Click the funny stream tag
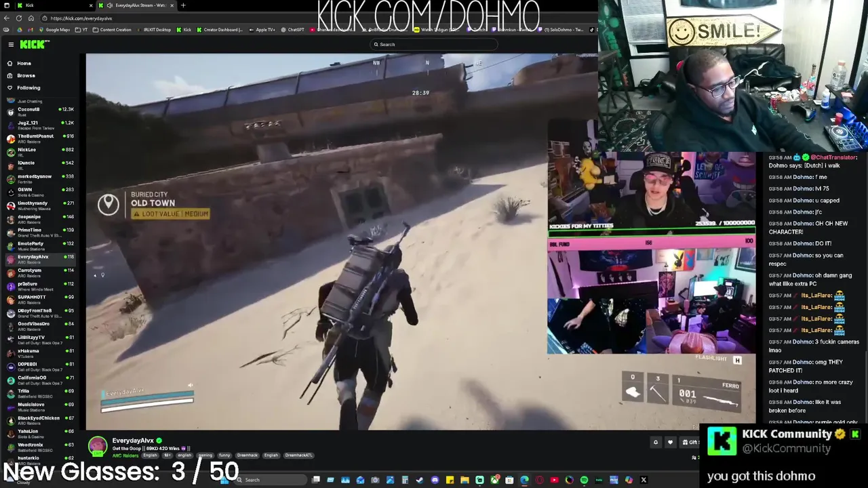 (x=224, y=455)
